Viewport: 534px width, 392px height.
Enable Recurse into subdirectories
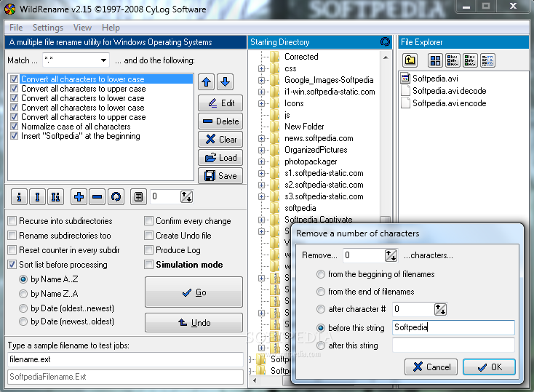click(x=12, y=220)
